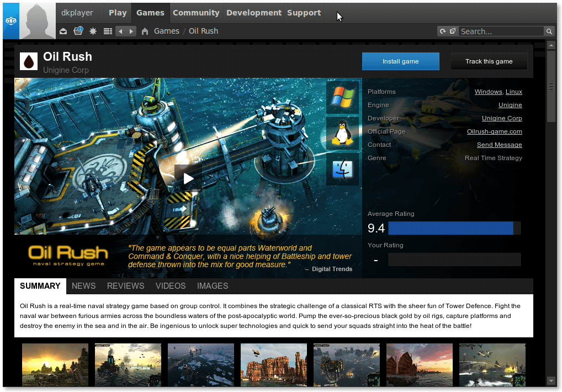The height and width of the screenshot is (392, 562).
Task: Open page in external browser icon
Action: (453, 31)
